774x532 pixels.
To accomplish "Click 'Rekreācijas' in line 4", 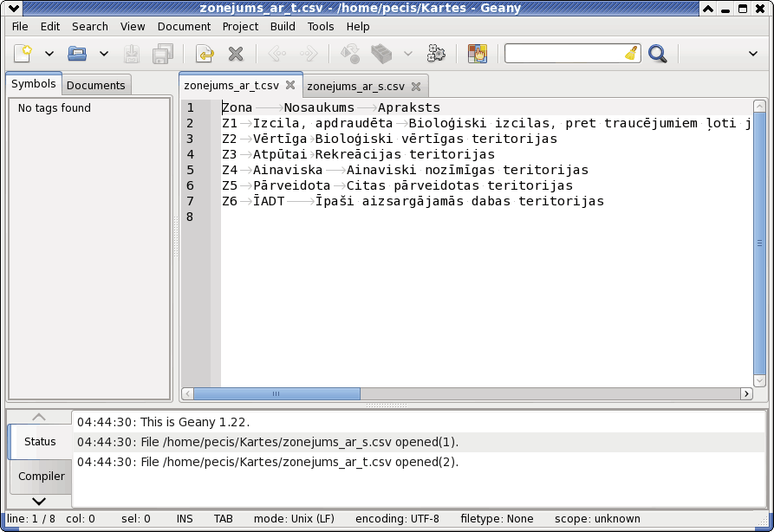I will point(358,154).
